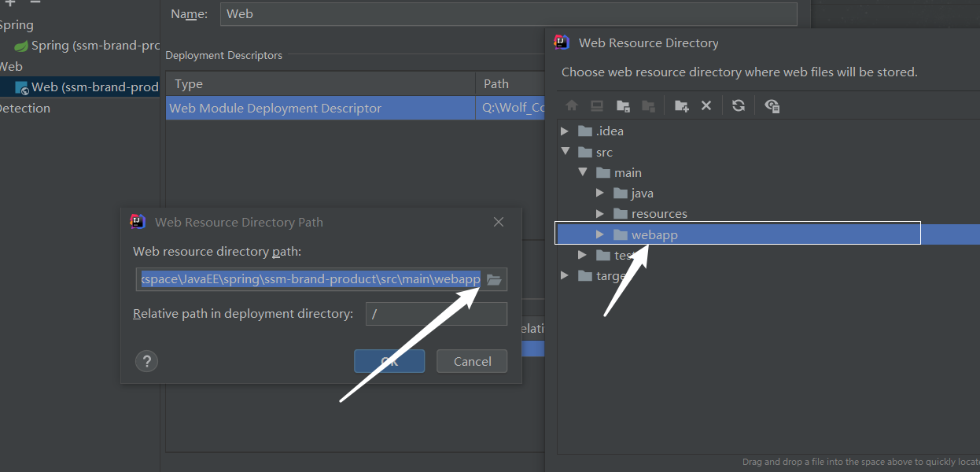Select the Web (ssm-brand-product) facet
The height and width of the screenshot is (472, 980).
[95, 87]
